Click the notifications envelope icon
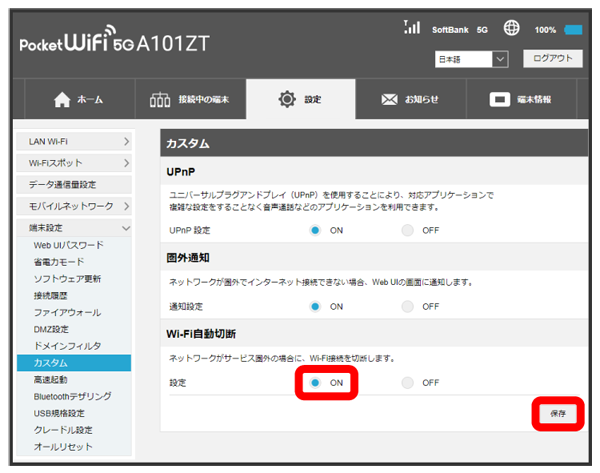The width and height of the screenshot is (600, 473). pos(391,100)
